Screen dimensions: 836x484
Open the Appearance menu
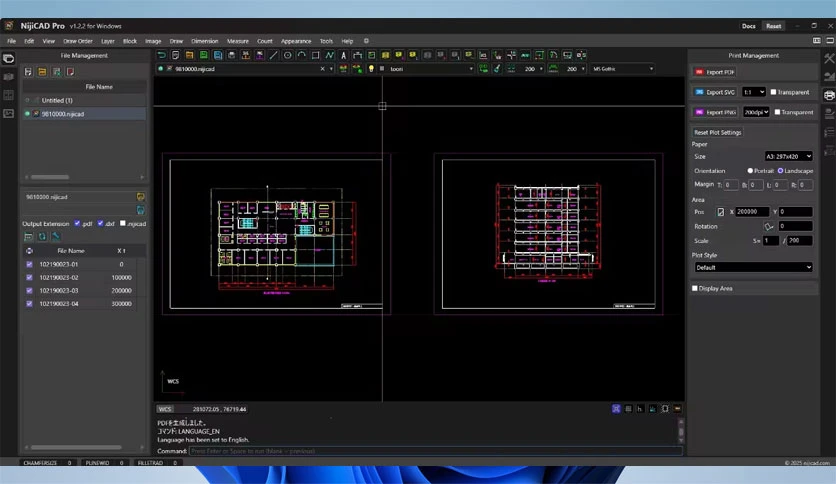pyautogui.click(x=296, y=41)
